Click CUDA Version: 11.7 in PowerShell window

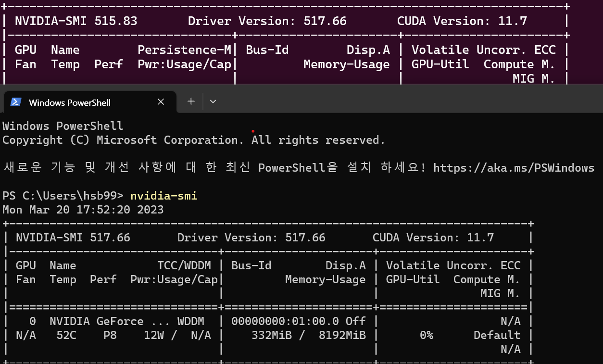click(x=433, y=238)
